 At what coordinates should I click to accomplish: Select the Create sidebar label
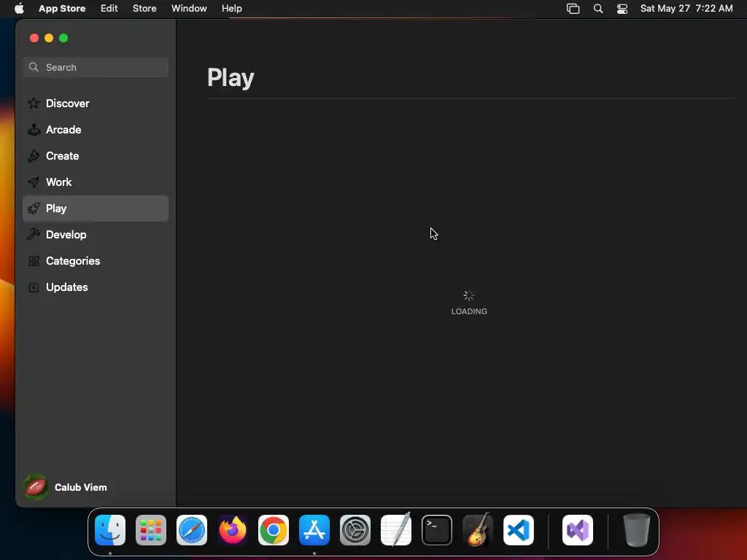[x=63, y=156]
